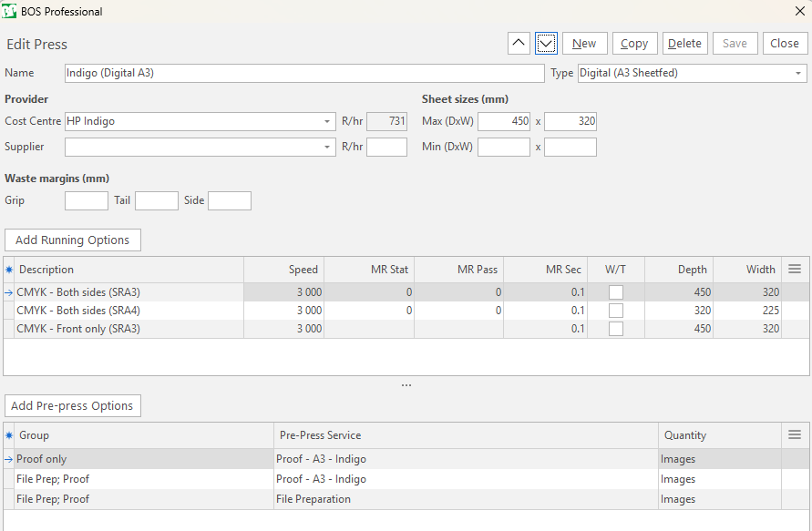Click Group column header

[x=144, y=435]
